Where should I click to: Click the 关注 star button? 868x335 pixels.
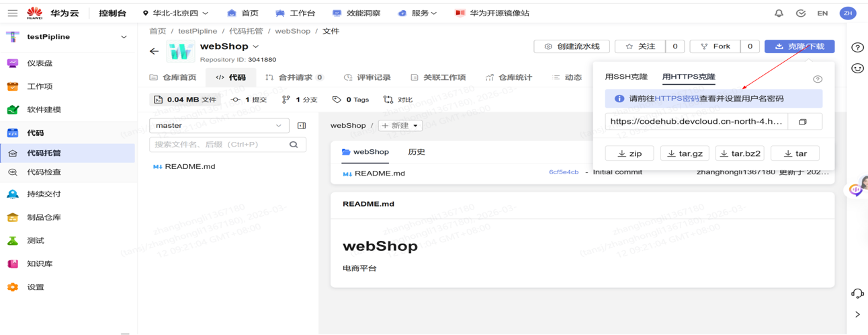click(640, 46)
